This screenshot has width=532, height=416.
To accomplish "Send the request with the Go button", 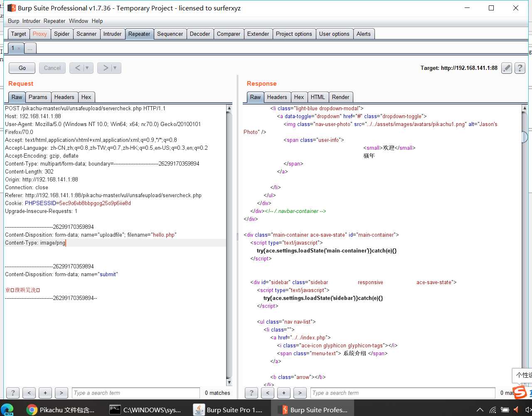I will click(x=22, y=68).
